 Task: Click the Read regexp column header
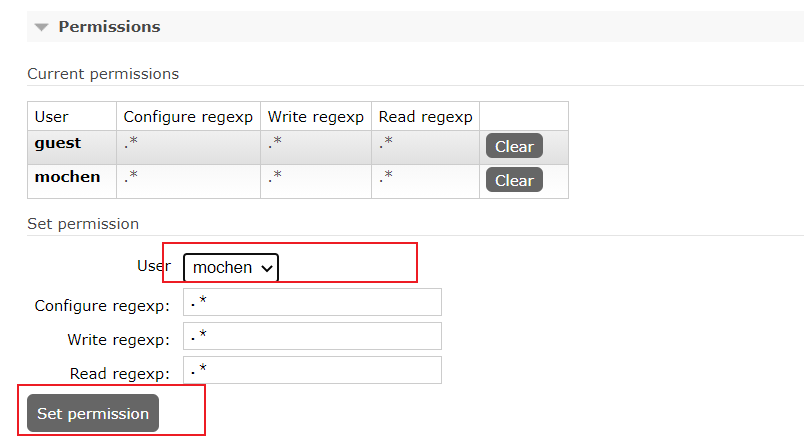tap(426, 117)
